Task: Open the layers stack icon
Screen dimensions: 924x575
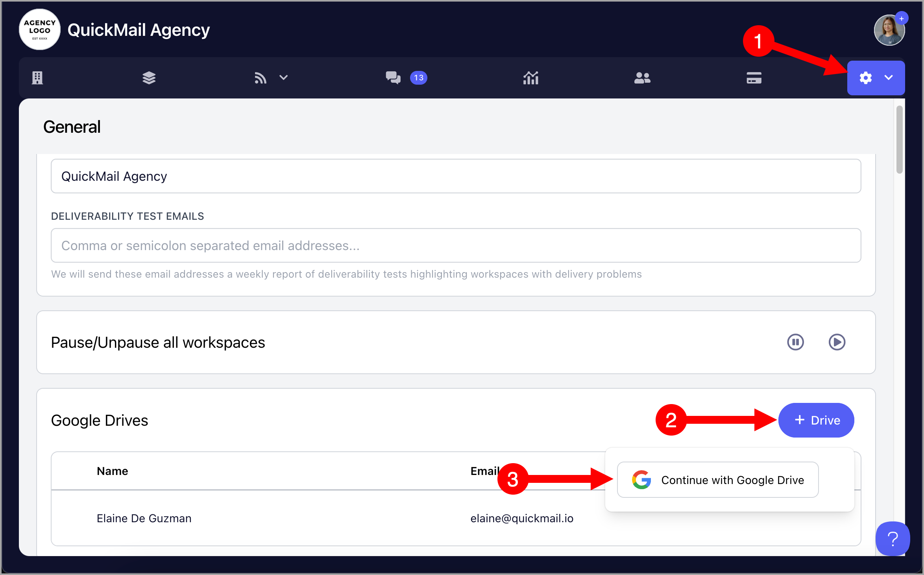Action: tap(149, 78)
